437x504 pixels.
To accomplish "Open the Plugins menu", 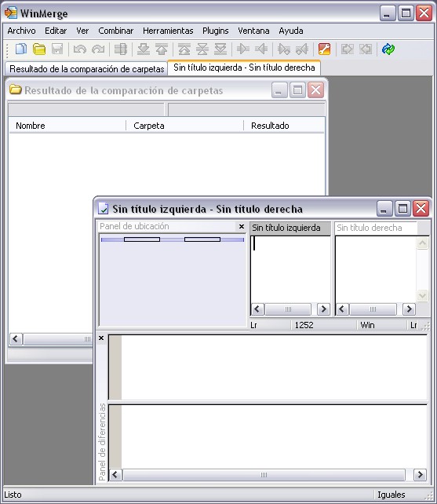I will point(215,31).
